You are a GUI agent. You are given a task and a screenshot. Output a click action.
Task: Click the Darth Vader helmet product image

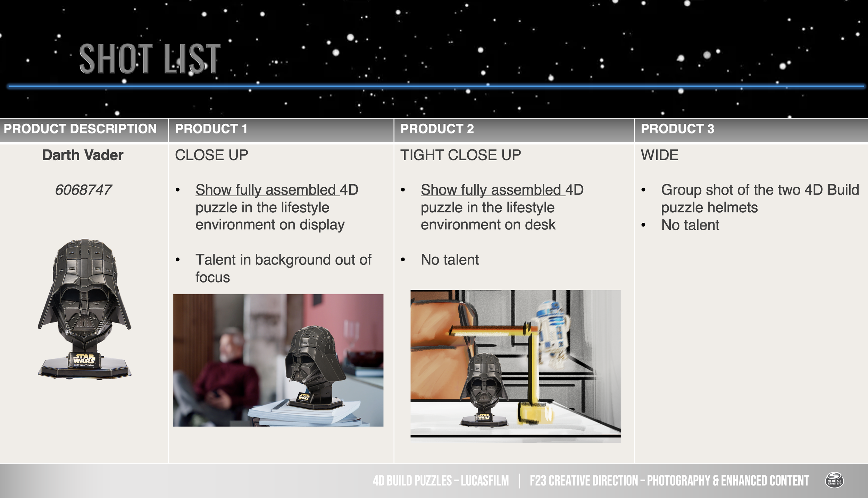coord(84,309)
